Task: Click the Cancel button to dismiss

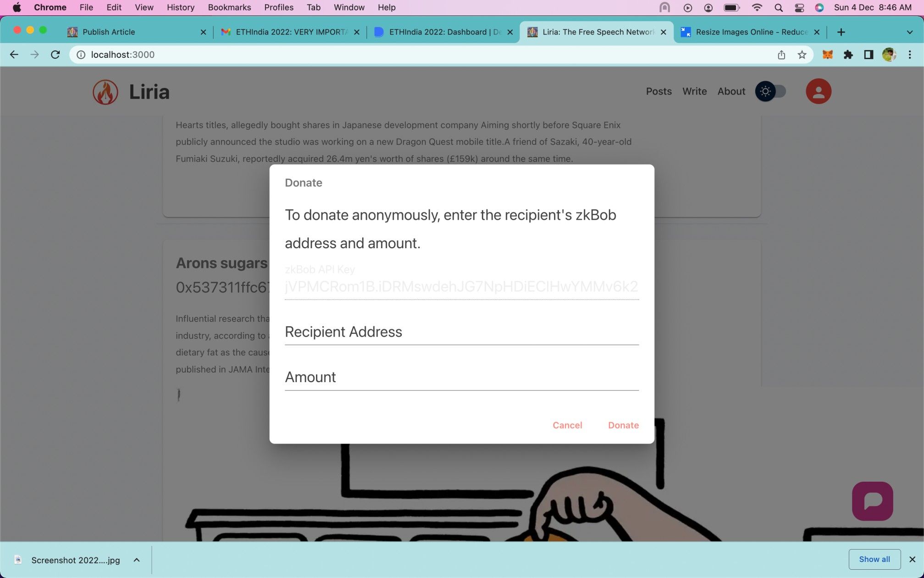Action: 567,425
